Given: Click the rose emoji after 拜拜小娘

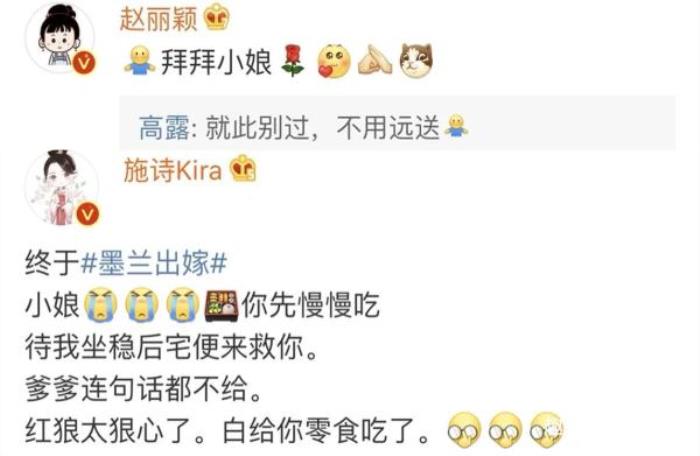Looking at the screenshot, I should [293, 60].
